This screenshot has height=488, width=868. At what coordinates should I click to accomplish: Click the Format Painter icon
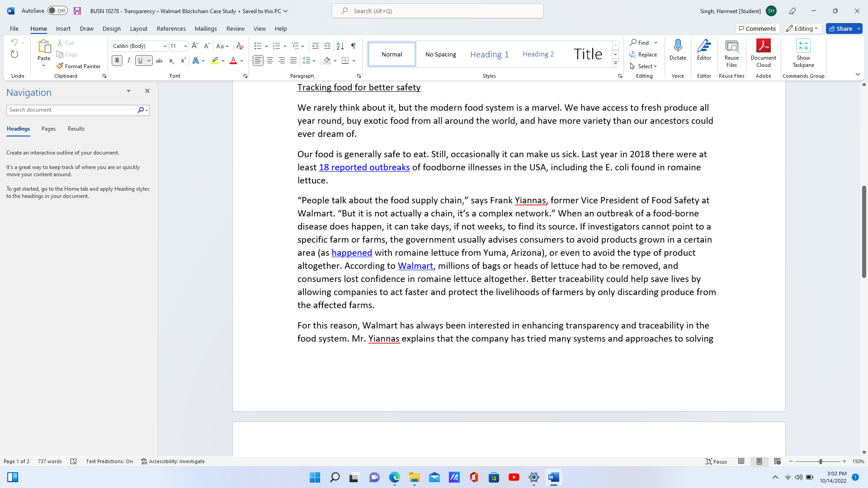(x=60, y=66)
